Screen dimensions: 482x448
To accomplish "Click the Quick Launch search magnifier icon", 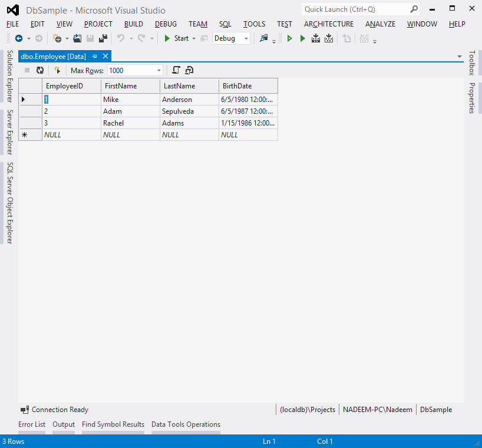I will click(x=414, y=9).
